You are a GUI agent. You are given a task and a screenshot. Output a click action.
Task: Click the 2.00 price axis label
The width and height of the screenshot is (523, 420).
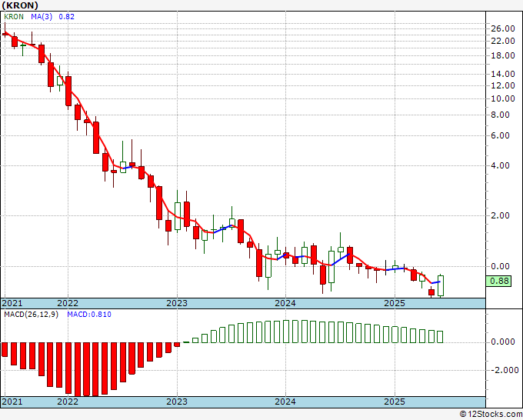pyautogui.click(x=501, y=215)
